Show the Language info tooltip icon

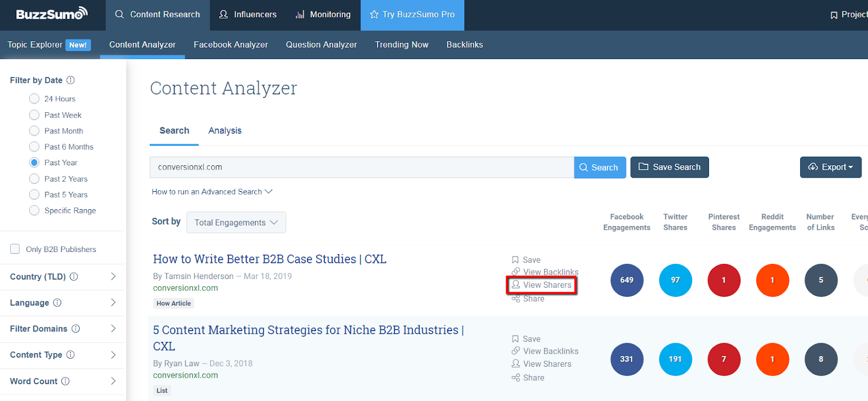pyautogui.click(x=57, y=302)
